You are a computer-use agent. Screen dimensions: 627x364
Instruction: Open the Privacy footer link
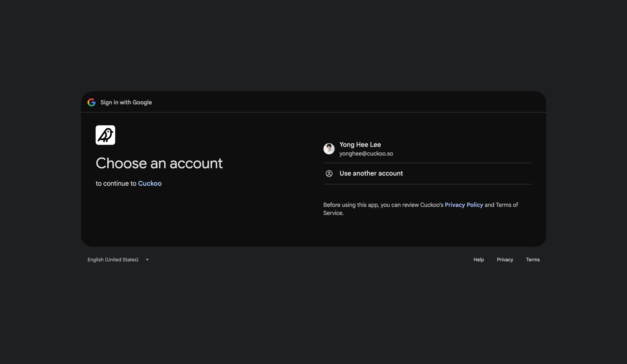[x=505, y=260]
